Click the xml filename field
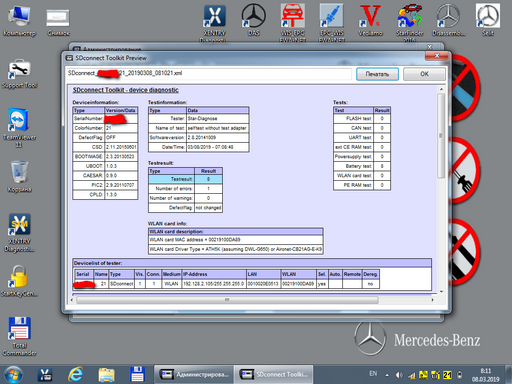Viewport: 512px width, 384px height. tap(209, 73)
